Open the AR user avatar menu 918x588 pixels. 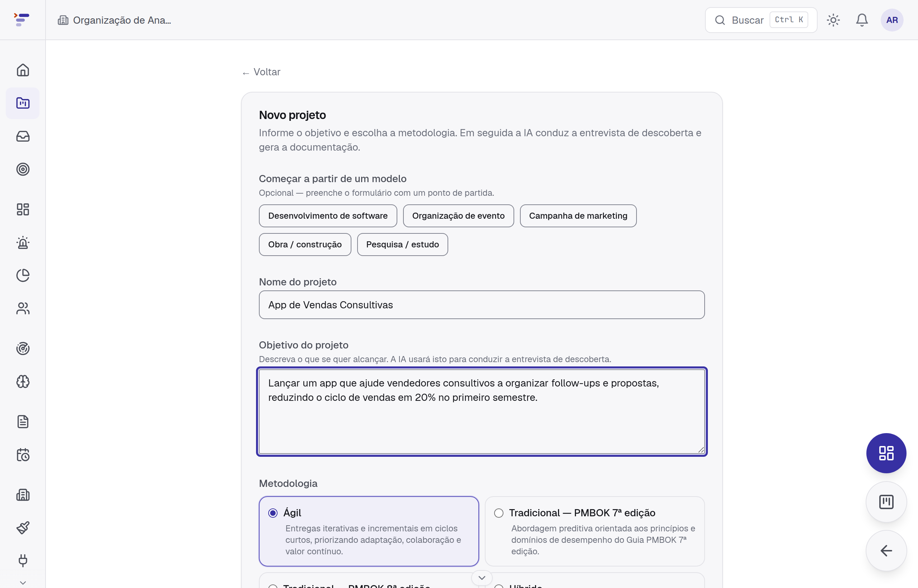click(892, 20)
